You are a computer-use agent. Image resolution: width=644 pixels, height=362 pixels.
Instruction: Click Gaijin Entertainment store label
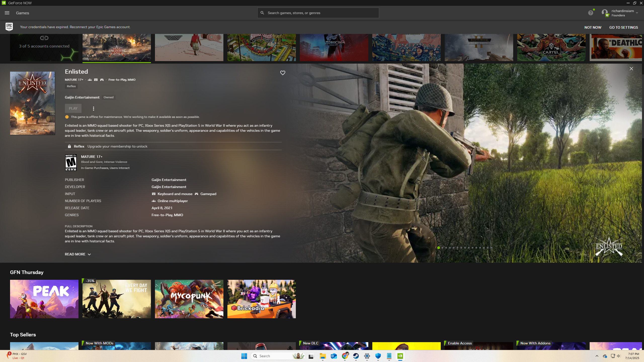(x=82, y=97)
